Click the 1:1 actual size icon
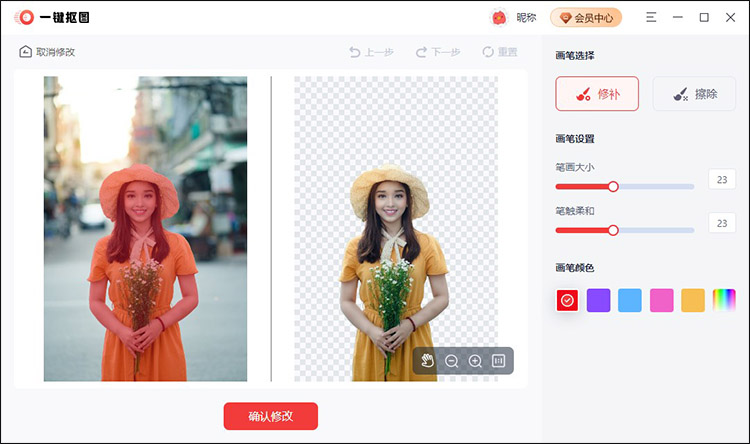 [x=498, y=361]
